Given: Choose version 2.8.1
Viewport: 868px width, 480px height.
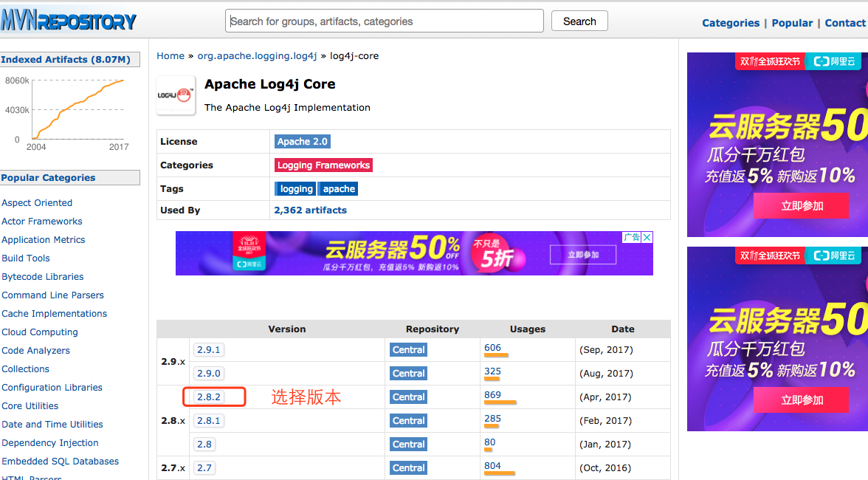Looking at the screenshot, I should click(209, 421).
